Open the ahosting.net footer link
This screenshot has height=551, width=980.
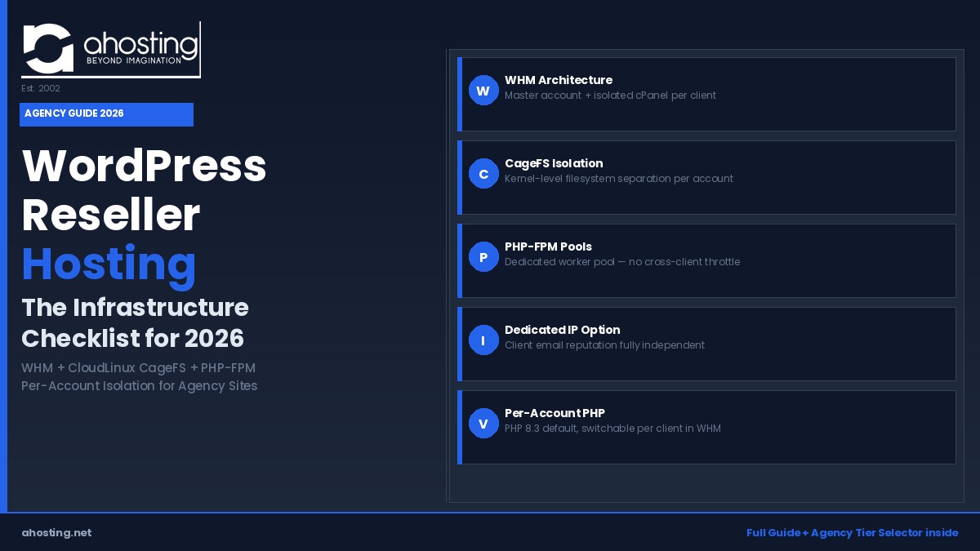point(56,533)
